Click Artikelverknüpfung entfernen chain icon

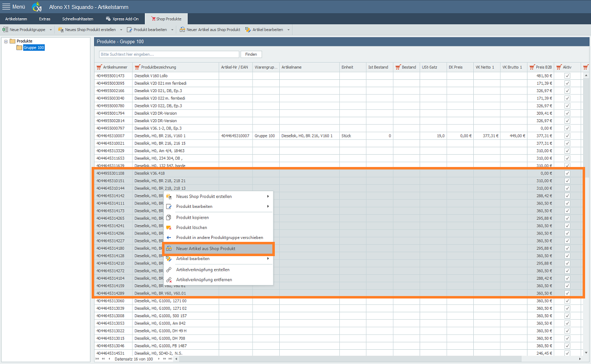168,280
